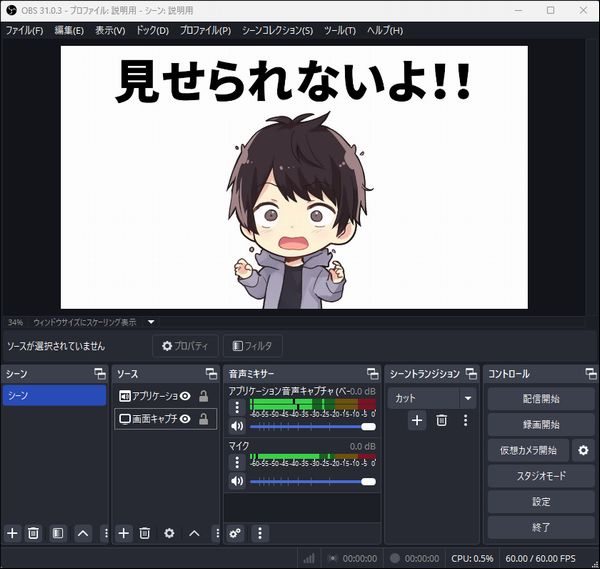Open source properties gear in ソース dock toolbar

[x=169, y=533]
